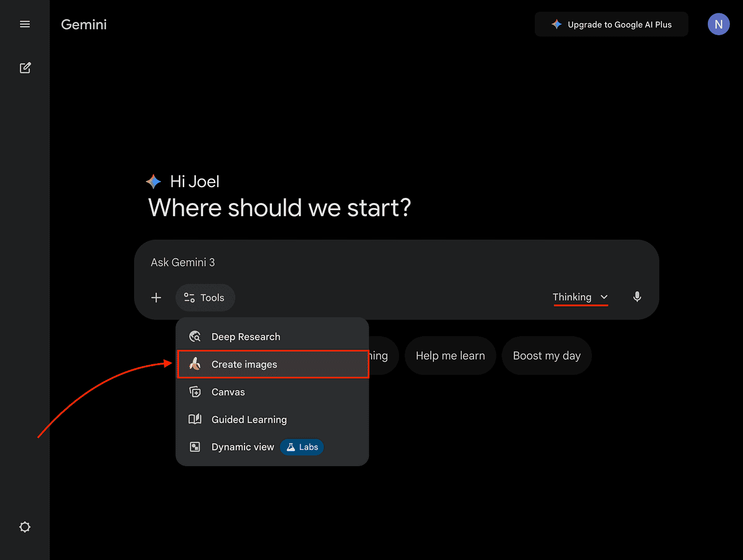The image size is (743, 560).
Task: Start a new chat with pencil icon
Action: tap(25, 68)
